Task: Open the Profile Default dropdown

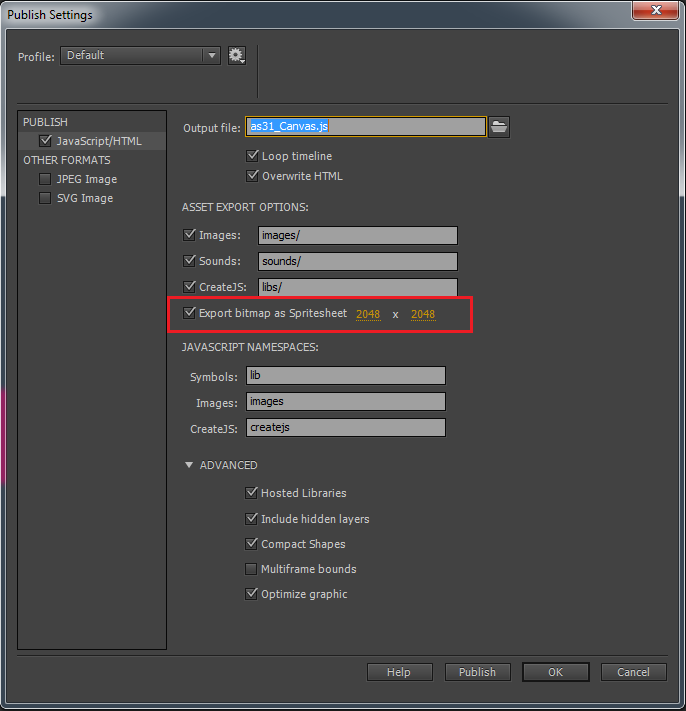Action: [x=141, y=55]
